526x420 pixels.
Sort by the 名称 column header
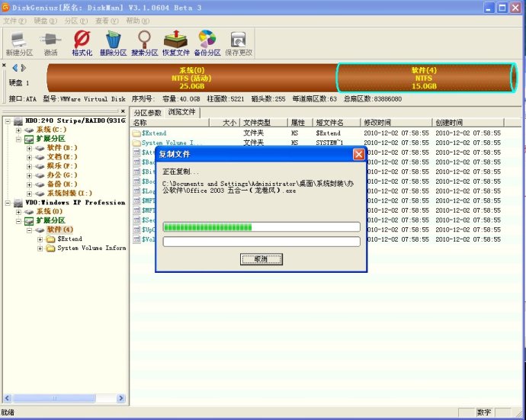170,123
